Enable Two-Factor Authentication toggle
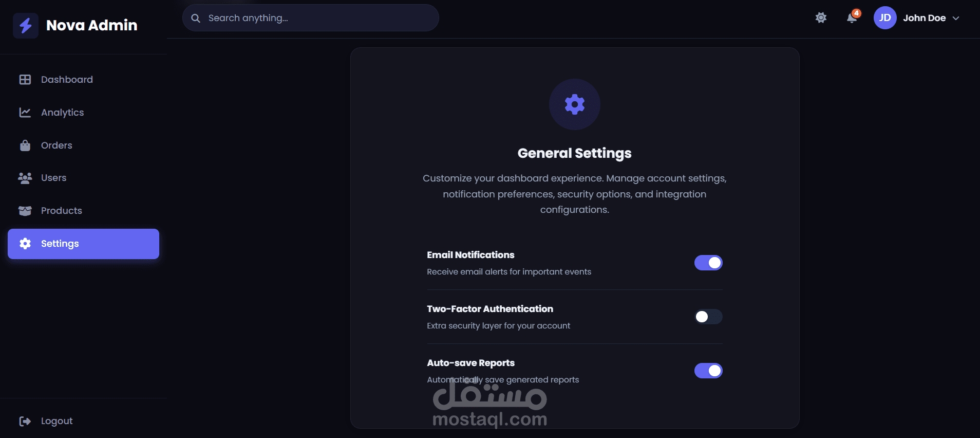This screenshot has width=980, height=438. coord(708,317)
